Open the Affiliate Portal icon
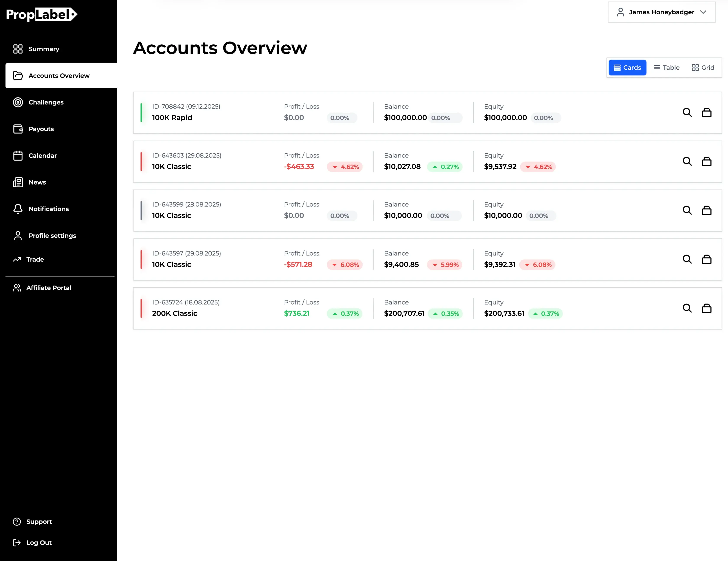The image size is (728, 561). pyautogui.click(x=17, y=287)
